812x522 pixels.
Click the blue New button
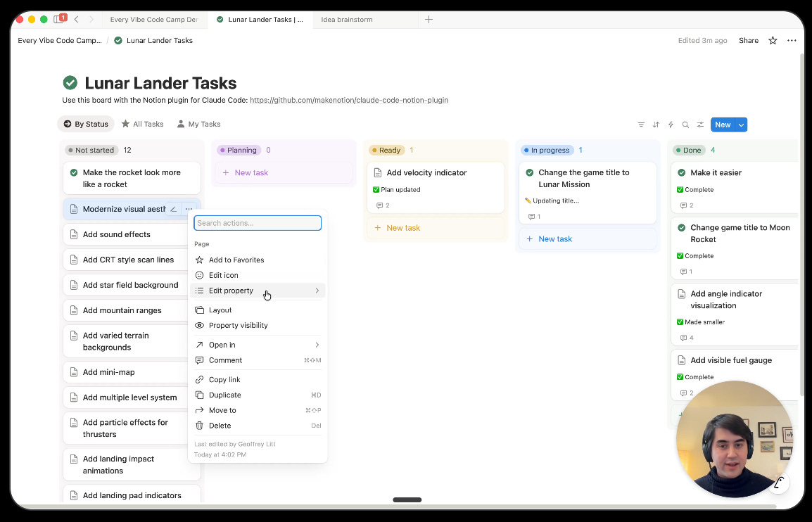[x=723, y=125]
